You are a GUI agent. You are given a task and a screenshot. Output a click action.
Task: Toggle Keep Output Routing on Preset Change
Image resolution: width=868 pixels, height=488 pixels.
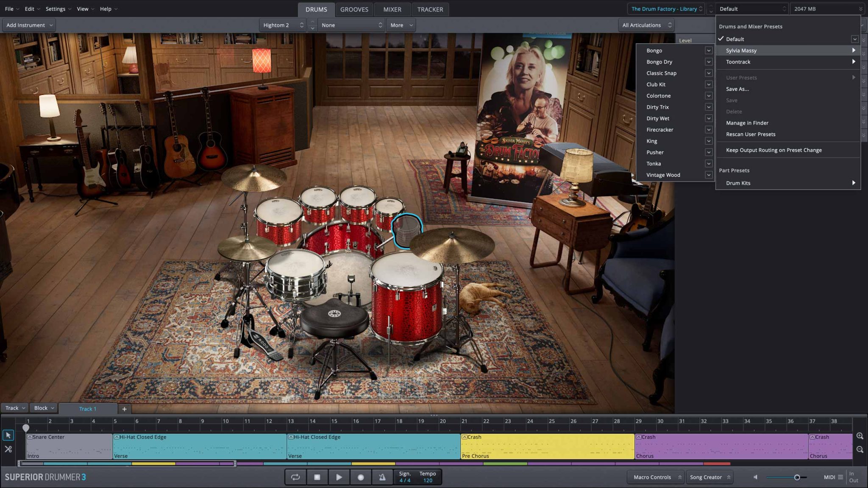773,150
